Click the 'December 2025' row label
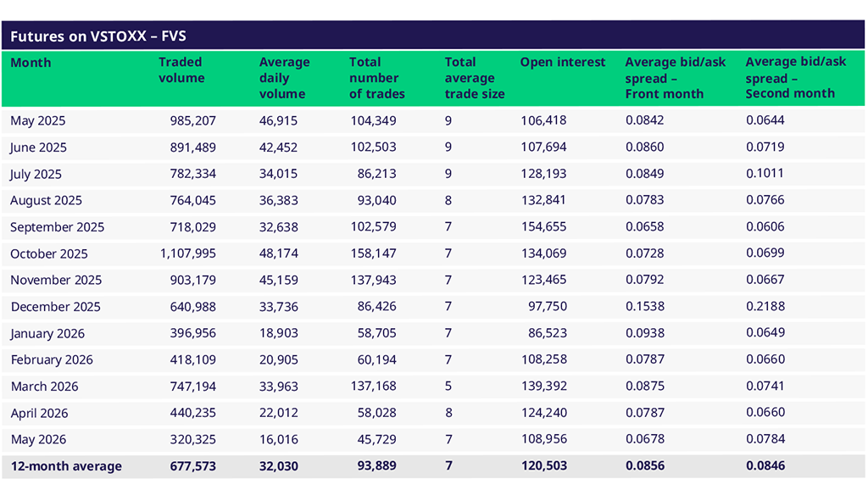 pyautogui.click(x=55, y=307)
